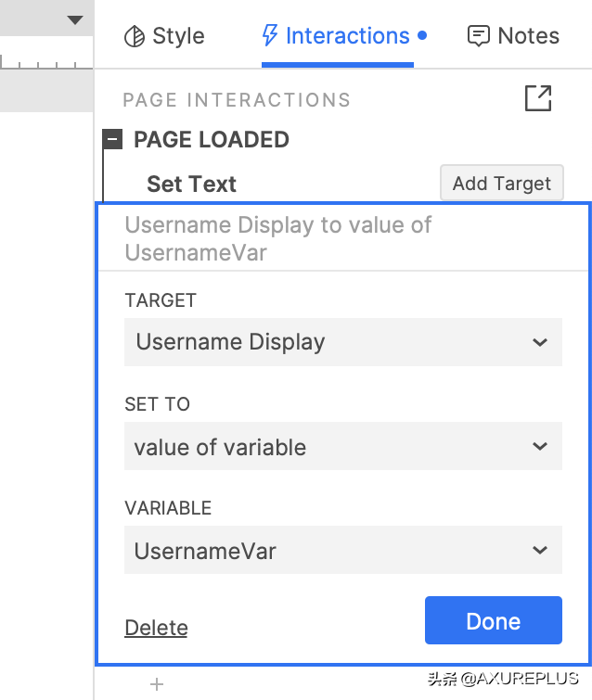Click the Style tab's palette icon

pyautogui.click(x=135, y=36)
